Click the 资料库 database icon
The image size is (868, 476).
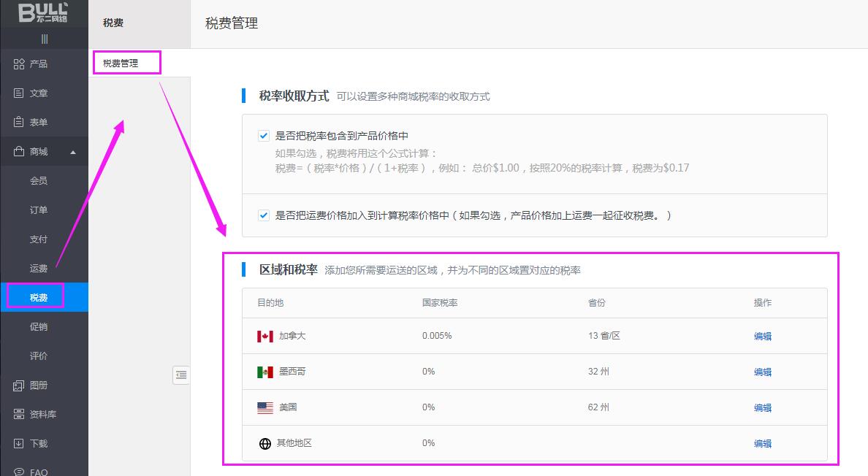19,415
